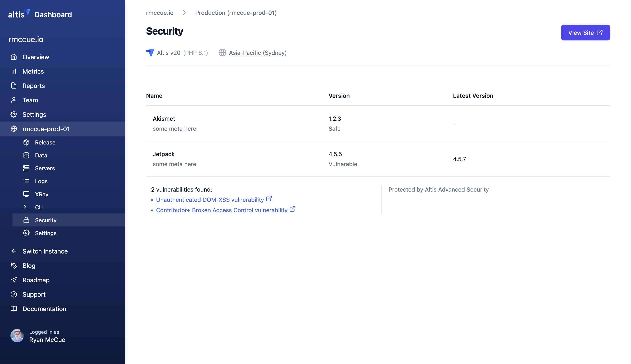Click the XRay monitor icon
The width and height of the screenshot is (631, 364).
(27, 194)
